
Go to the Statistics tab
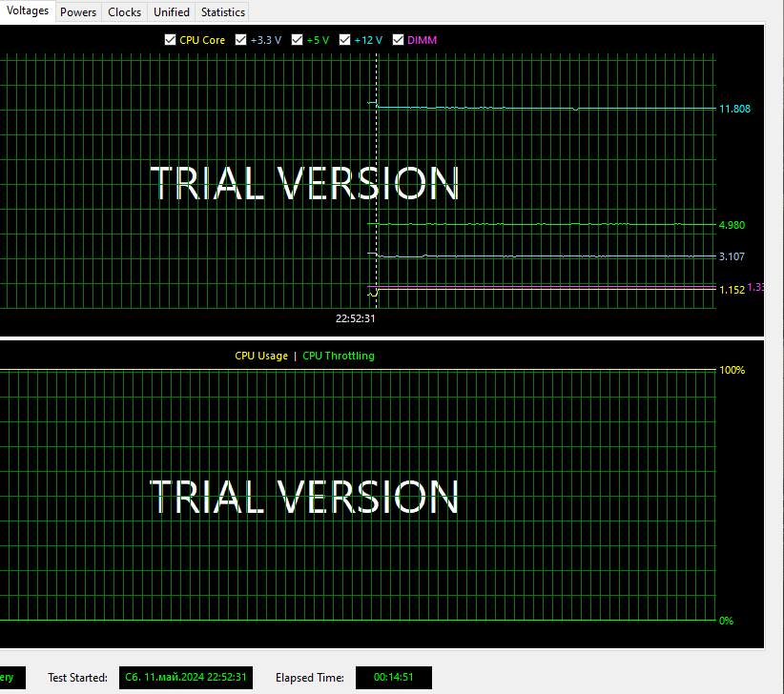(x=223, y=12)
